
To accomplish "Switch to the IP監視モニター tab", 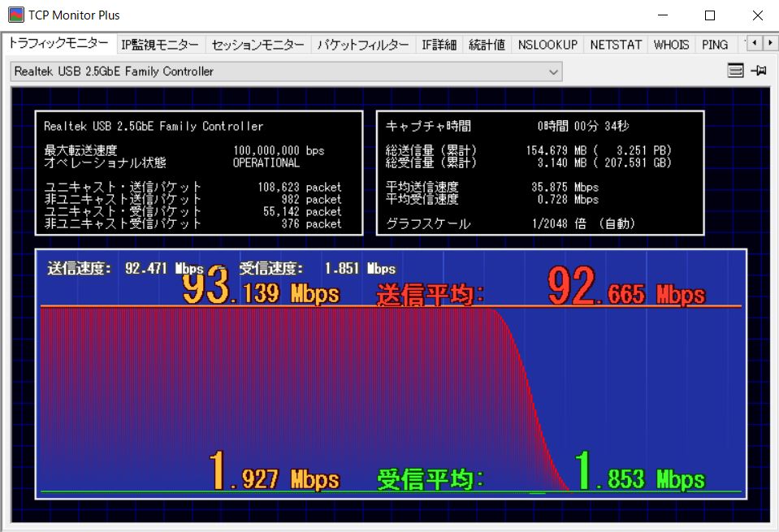I will [159, 45].
